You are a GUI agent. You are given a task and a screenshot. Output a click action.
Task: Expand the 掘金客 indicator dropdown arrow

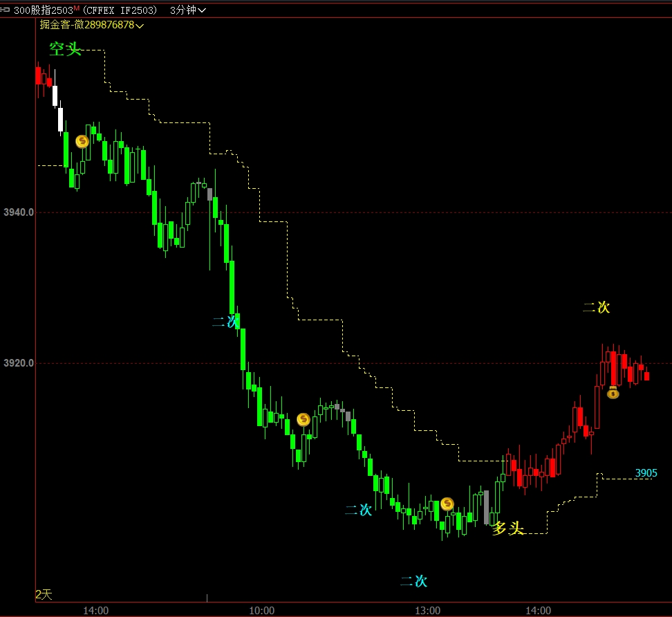coord(140,26)
